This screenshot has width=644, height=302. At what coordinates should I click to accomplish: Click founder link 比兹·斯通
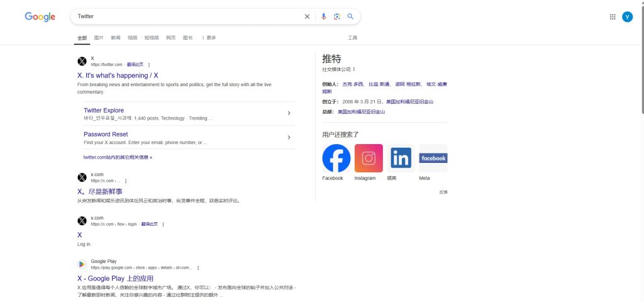379,84
